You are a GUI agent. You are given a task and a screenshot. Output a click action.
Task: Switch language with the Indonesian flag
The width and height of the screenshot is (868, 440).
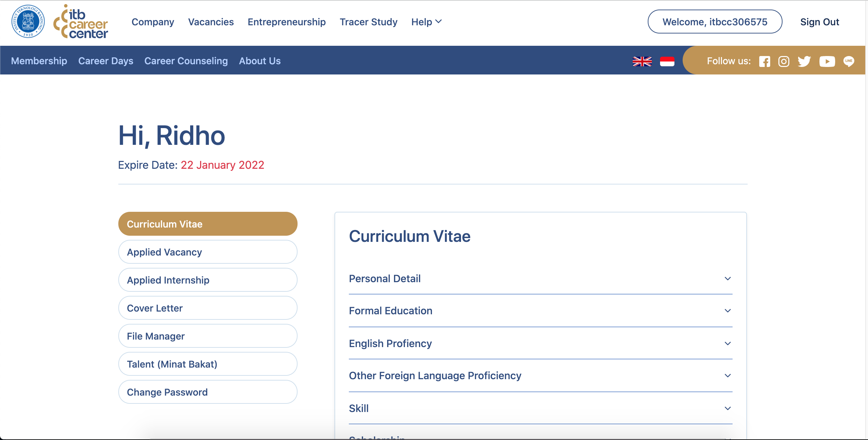667,61
